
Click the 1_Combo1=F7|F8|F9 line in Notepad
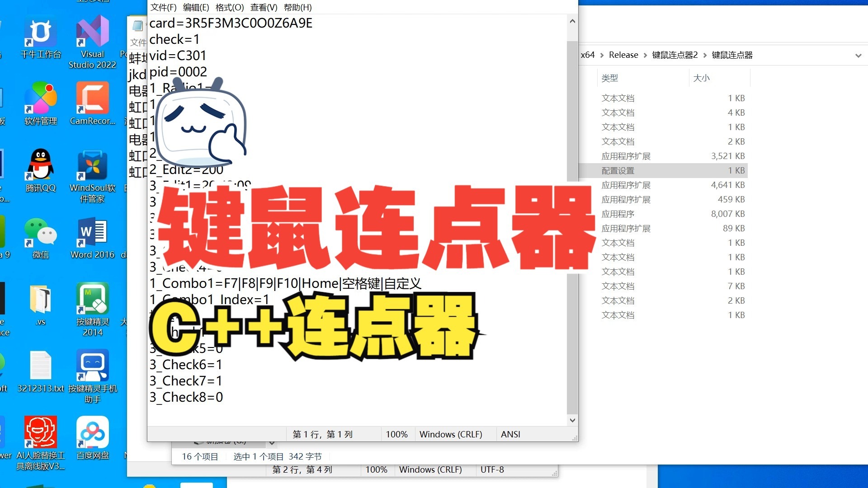coord(285,283)
